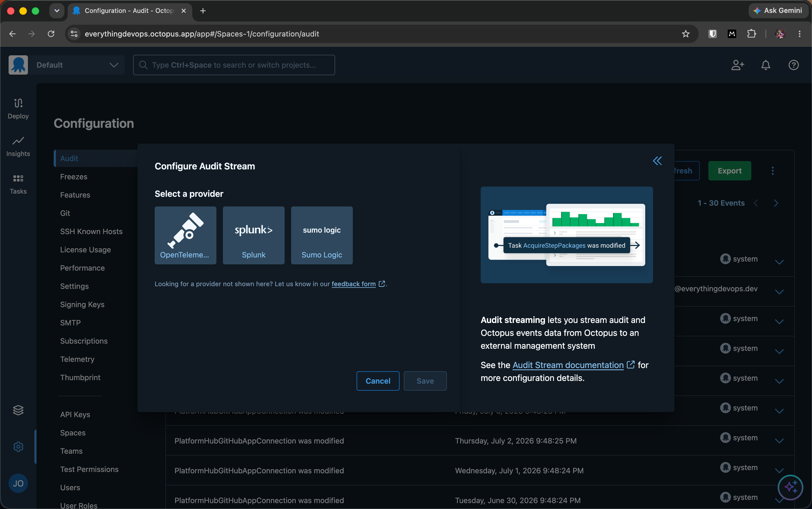The height and width of the screenshot is (509, 812).
Task: Open browser tab search dropdown arrow
Action: click(x=57, y=11)
